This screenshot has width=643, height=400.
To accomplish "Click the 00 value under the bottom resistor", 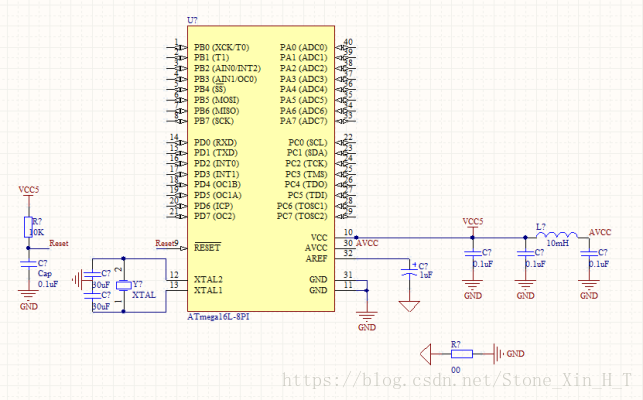I will [x=456, y=370].
